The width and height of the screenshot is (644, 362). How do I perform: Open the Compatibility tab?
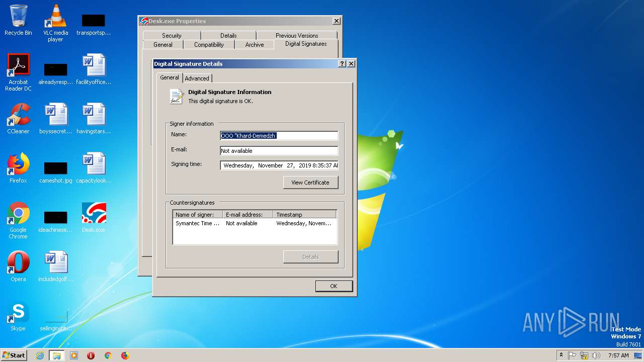click(209, 45)
